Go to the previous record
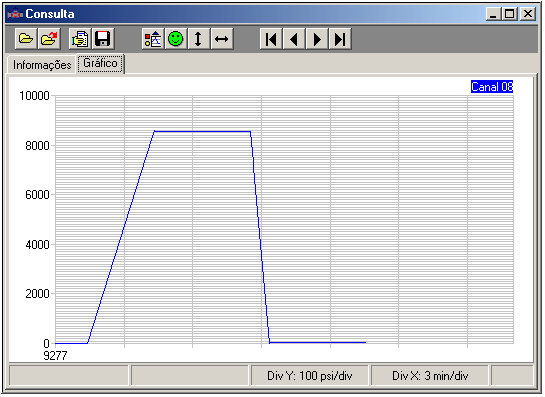Image resolution: width=545 pixels, height=397 pixels. [294, 39]
